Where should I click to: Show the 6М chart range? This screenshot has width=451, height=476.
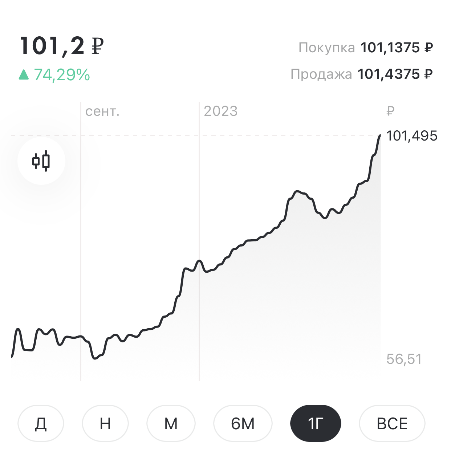(x=243, y=423)
